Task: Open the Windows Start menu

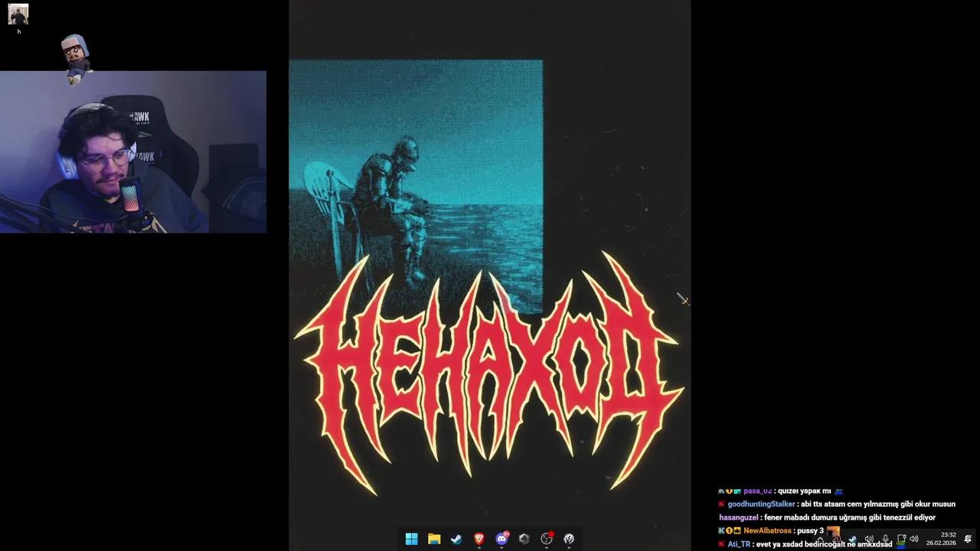Action: pos(411,539)
